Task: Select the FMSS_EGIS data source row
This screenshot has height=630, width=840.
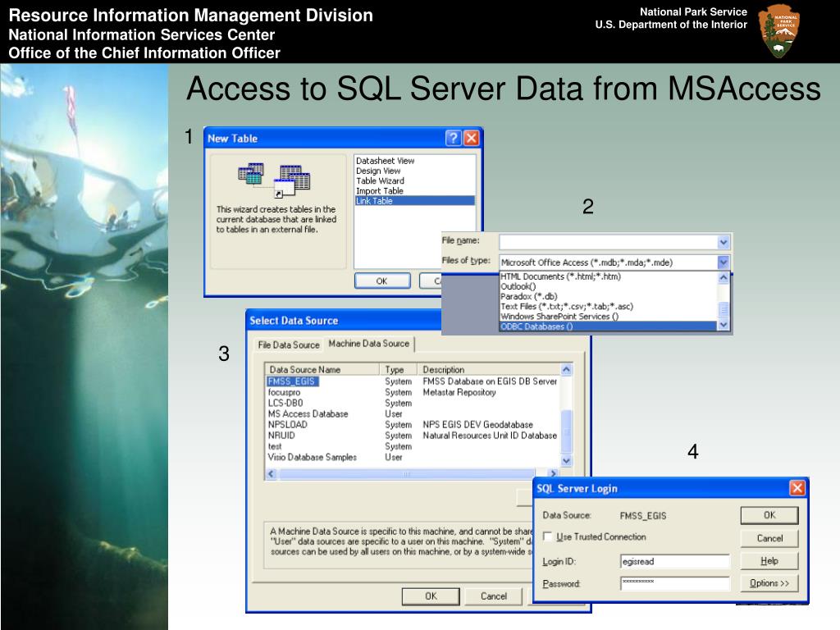Action: 293,381
